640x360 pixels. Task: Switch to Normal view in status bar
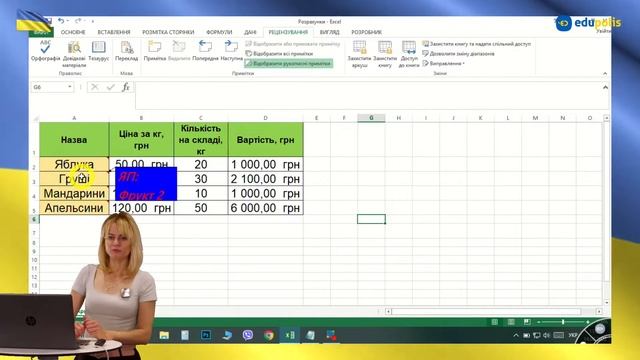[495, 322]
